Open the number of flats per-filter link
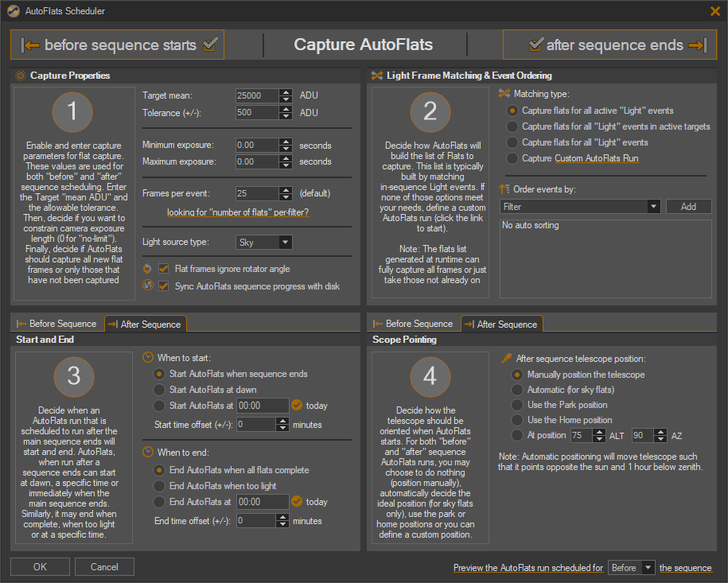The height and width of the screenshot is (583, 728). point(238,212)
